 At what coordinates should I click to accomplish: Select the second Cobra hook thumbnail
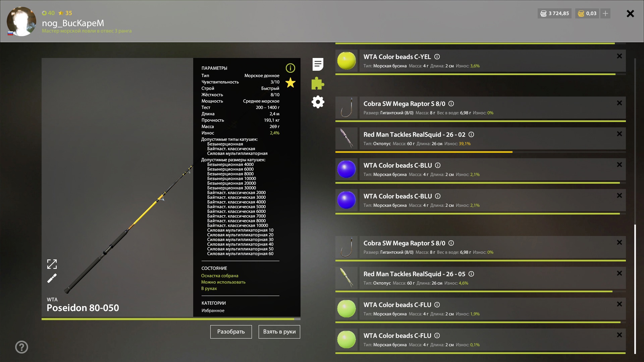click(346, 247)
